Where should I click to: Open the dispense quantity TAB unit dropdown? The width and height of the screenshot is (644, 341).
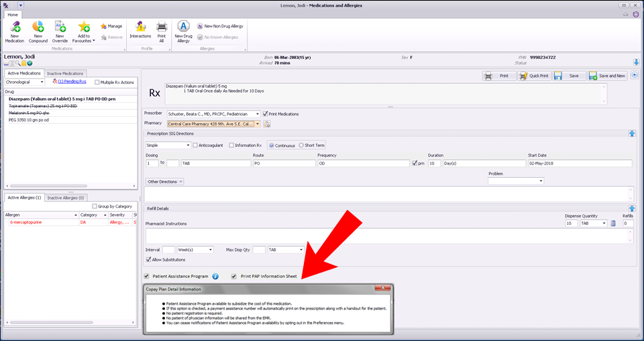pos(604,224)
